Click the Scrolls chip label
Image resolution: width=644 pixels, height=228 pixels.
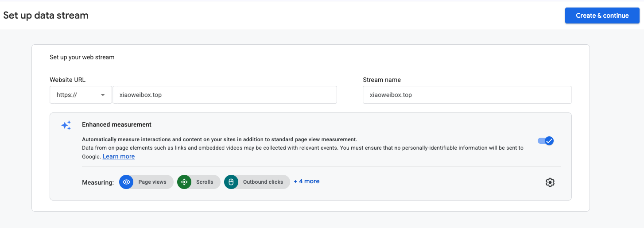point(205,182)
